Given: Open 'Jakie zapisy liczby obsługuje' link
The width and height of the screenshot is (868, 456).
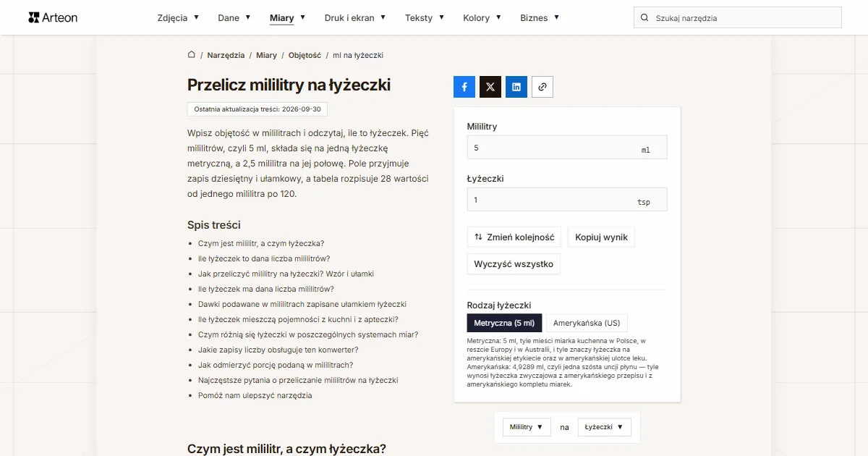Looking at the screenshot, I should pos(278,350).
